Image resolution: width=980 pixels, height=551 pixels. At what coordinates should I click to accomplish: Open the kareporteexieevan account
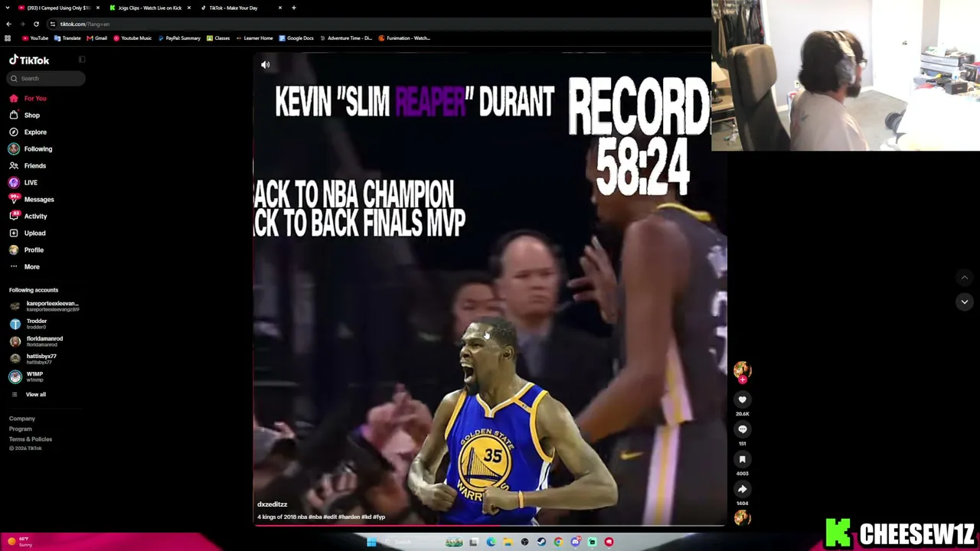pos(44,306)
